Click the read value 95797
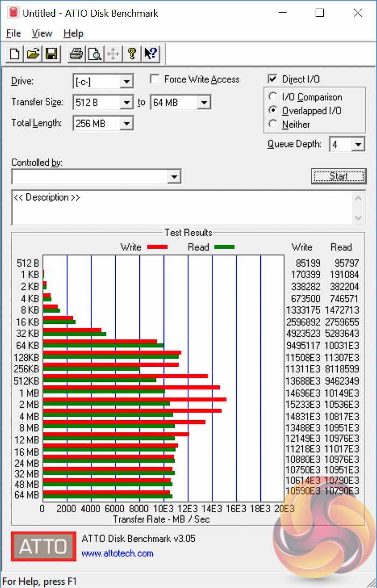The width and height of the screenshot is (377, 588). coord(347,263)
